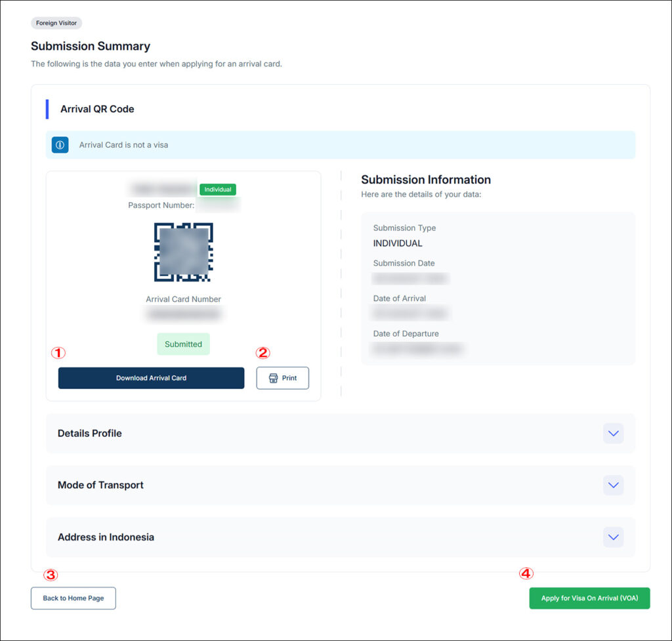Screen dimensions: 672x641
Task: Click the Address in Indonesia heading text
Action: 106,537
